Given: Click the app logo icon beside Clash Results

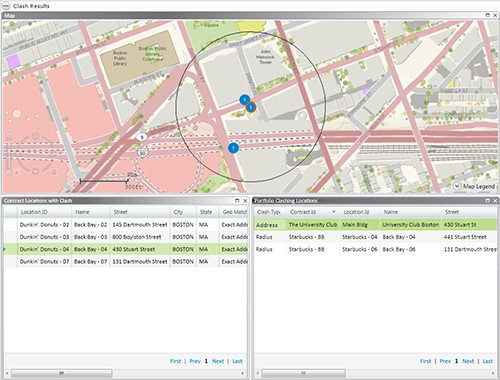Looking at the screenshot, I should pyautogui.click(x=6, y=6).
